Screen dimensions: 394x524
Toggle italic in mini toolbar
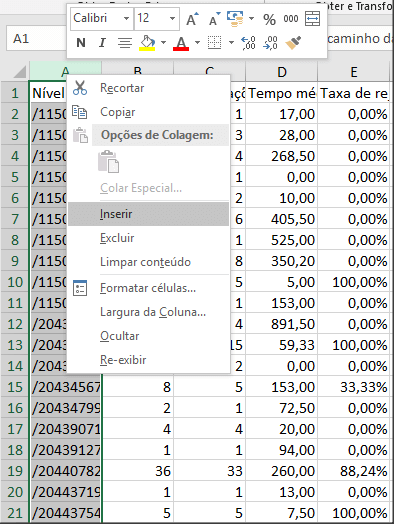tap(102, 43)
